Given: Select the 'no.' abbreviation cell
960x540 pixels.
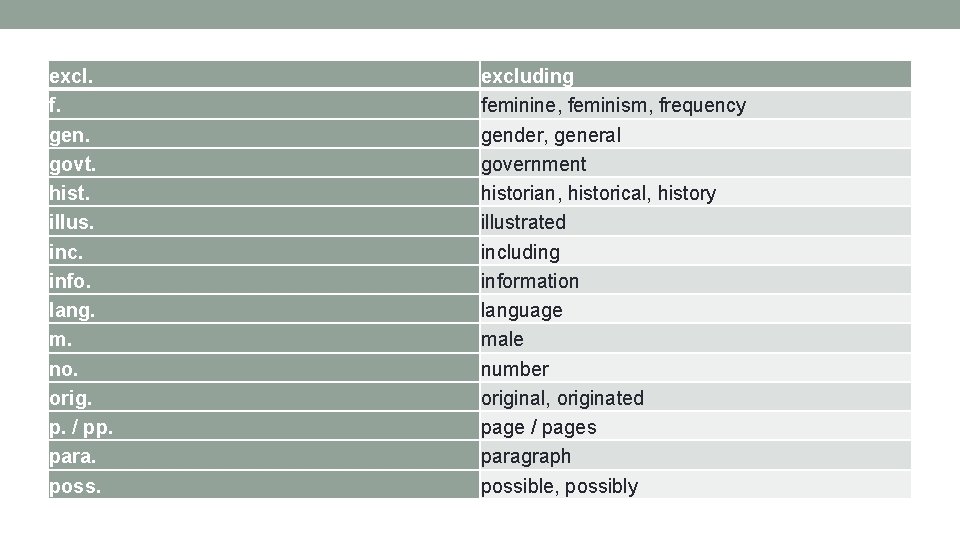Looking at the screenshot, I should [62, 369].
